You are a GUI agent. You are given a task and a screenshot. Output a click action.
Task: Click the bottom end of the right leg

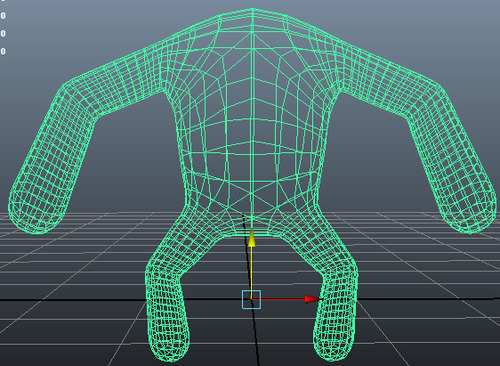pyautogui.click(x=333, y=347)
